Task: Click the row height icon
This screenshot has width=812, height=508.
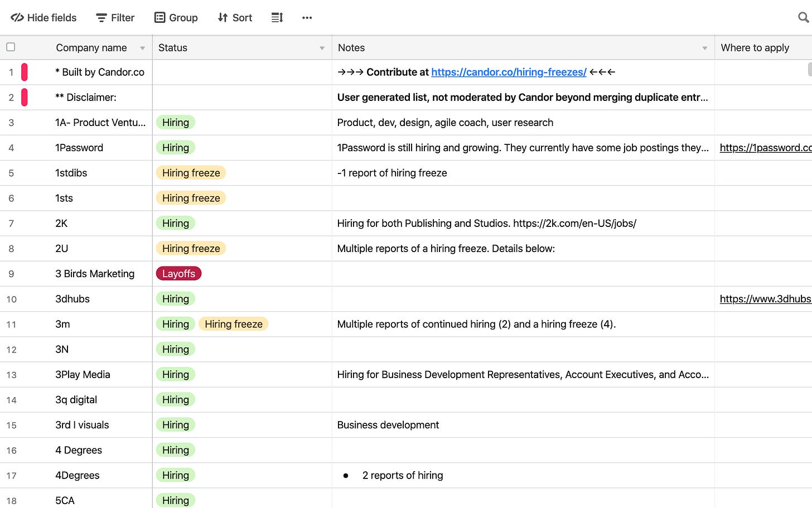Action: 277,18
